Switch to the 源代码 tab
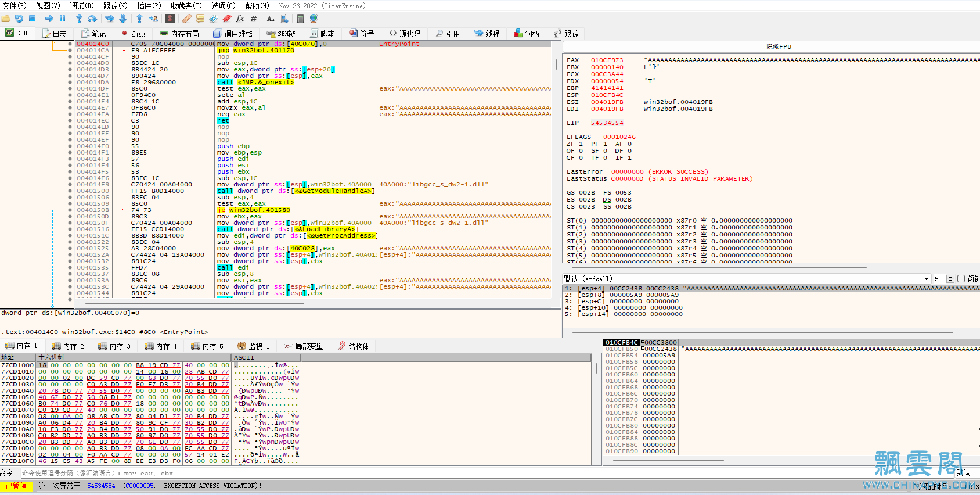This screenshot has height=495, width=980. [405, 34]
